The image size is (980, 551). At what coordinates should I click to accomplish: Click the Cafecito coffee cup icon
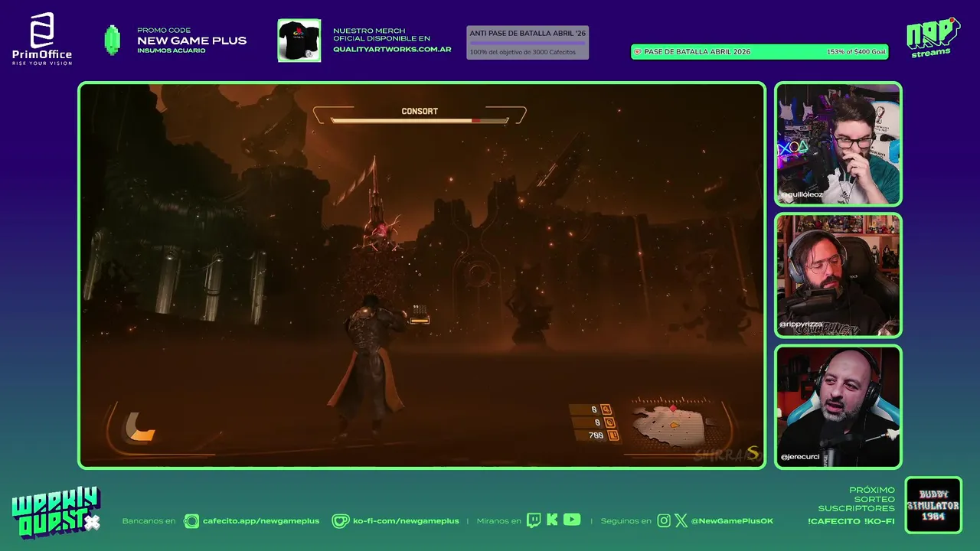(x=191, y=521)
